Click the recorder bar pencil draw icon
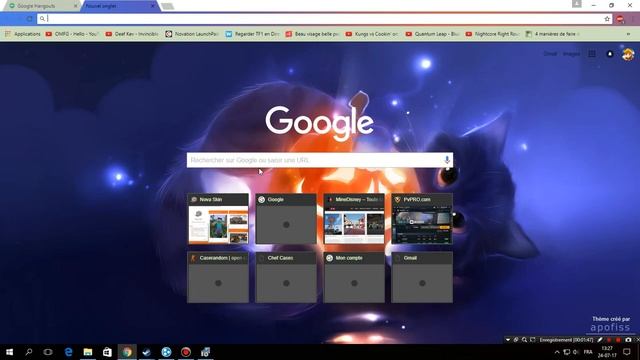This screenshot has height=360, width=640. click(600, 340)
